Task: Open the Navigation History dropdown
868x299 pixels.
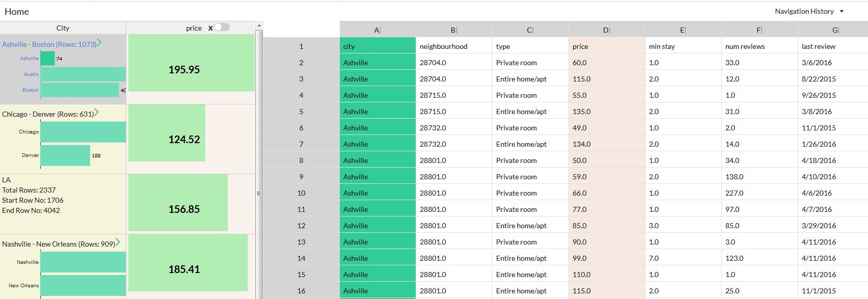Action: click(x=809, y=11)
